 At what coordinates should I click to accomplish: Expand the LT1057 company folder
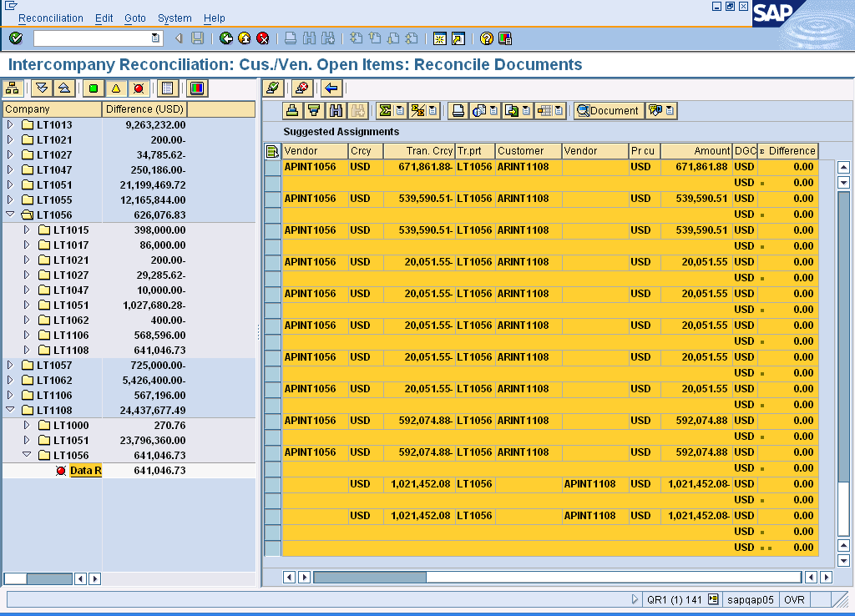tap(10, 365)
